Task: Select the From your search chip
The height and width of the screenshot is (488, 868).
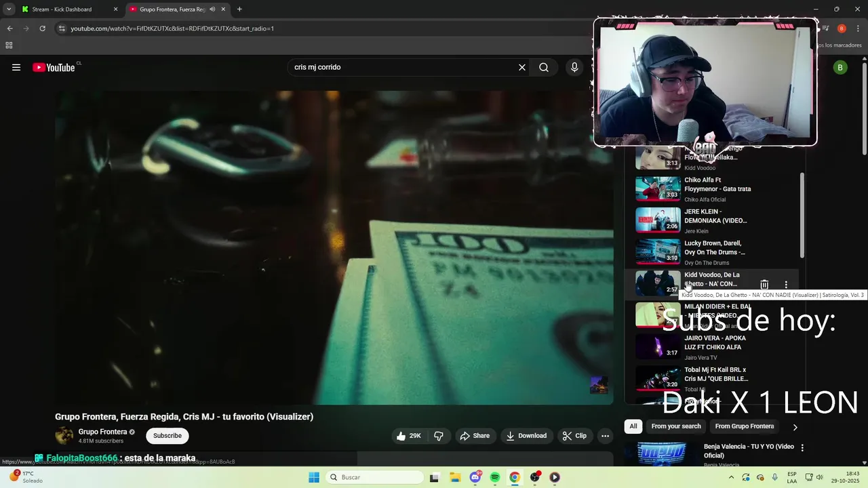Action: [x=676, y=426]
